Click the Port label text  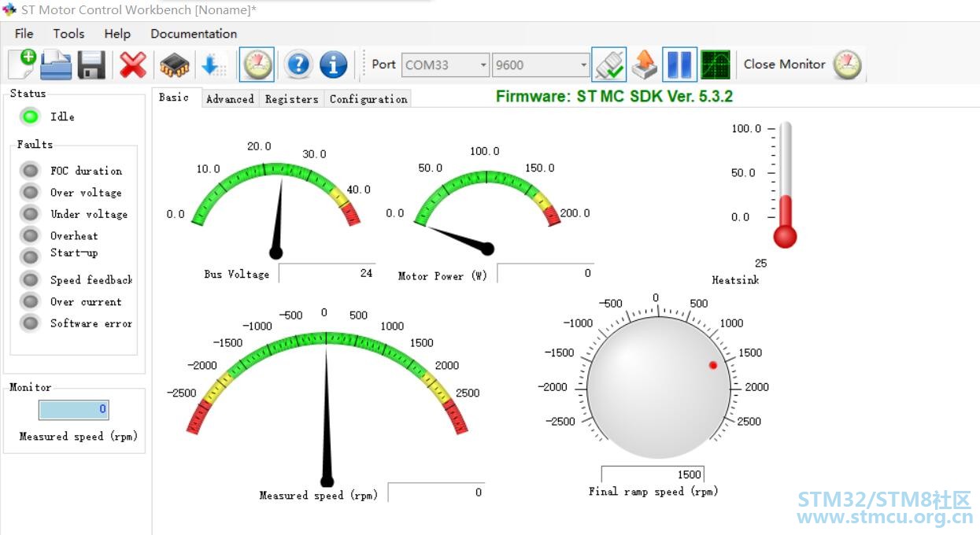[384, 65]
